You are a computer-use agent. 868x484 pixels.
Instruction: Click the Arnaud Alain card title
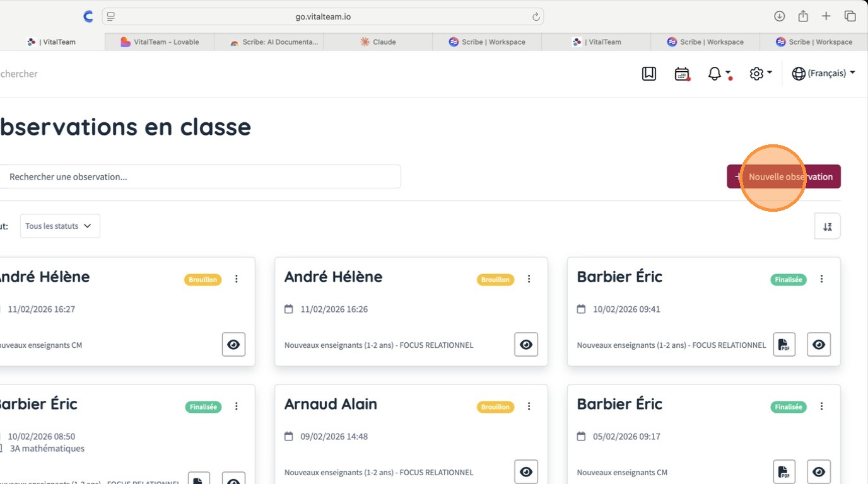pyautogui.click(x=331, y=404)
